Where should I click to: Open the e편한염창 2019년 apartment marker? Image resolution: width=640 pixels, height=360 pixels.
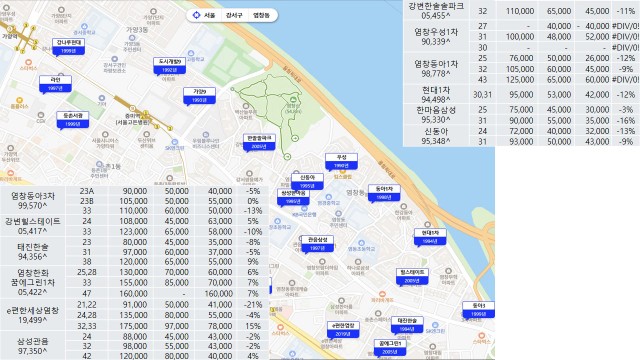[343, 330]
